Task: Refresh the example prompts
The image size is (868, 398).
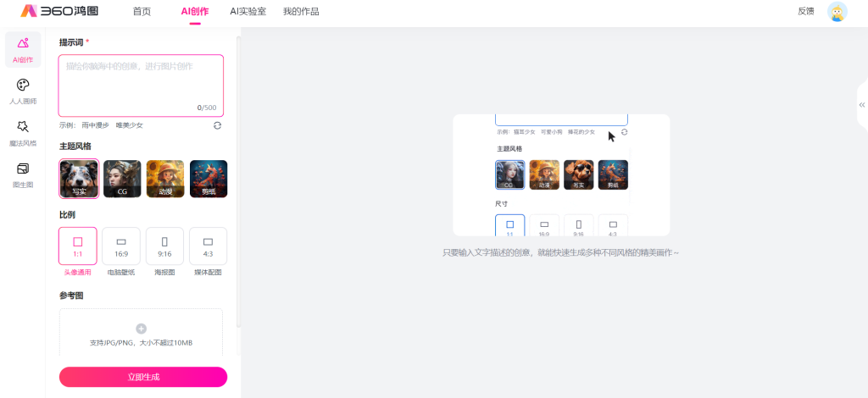Action: [x=217, y=125]
